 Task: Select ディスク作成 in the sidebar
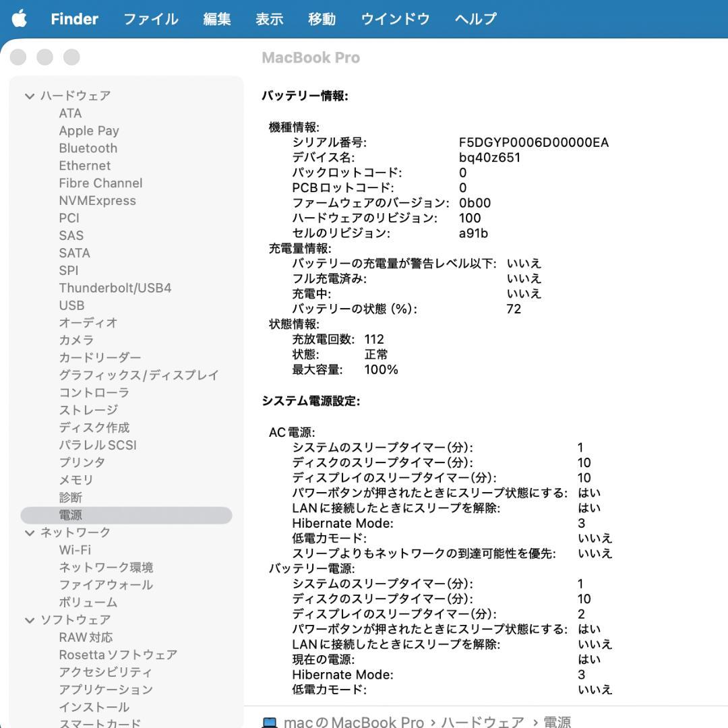click(x=94, y=427)
